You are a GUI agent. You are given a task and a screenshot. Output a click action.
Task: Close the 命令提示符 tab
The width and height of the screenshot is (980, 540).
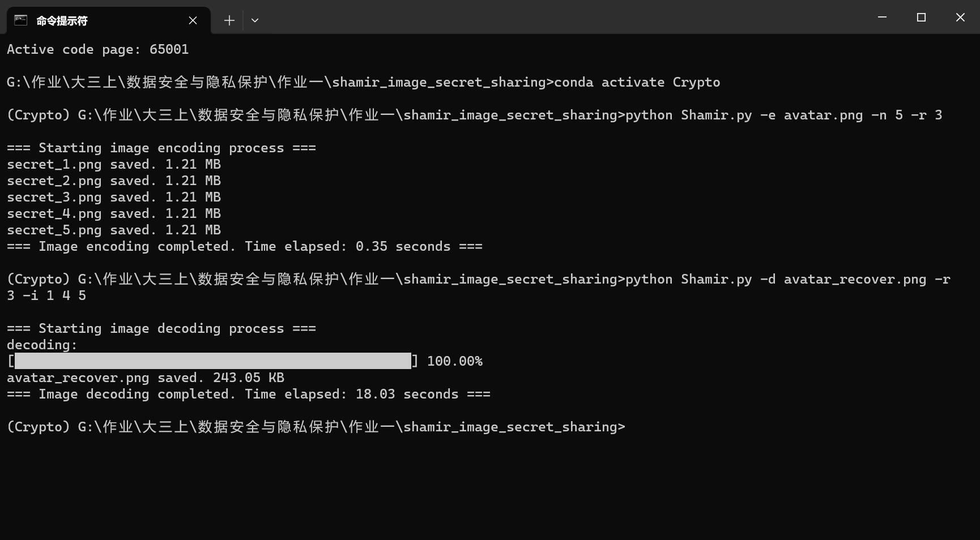click(x=193, y=20)
